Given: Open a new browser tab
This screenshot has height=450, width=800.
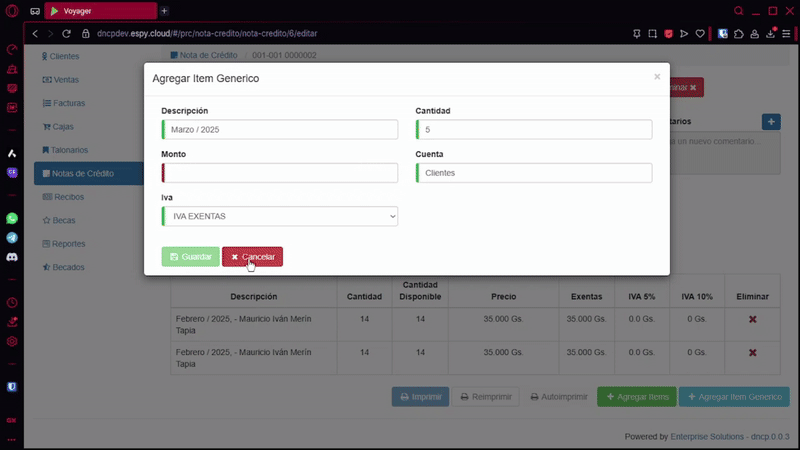Looking at the screenshot, I should pyautogui.click(x=164, y=11).
